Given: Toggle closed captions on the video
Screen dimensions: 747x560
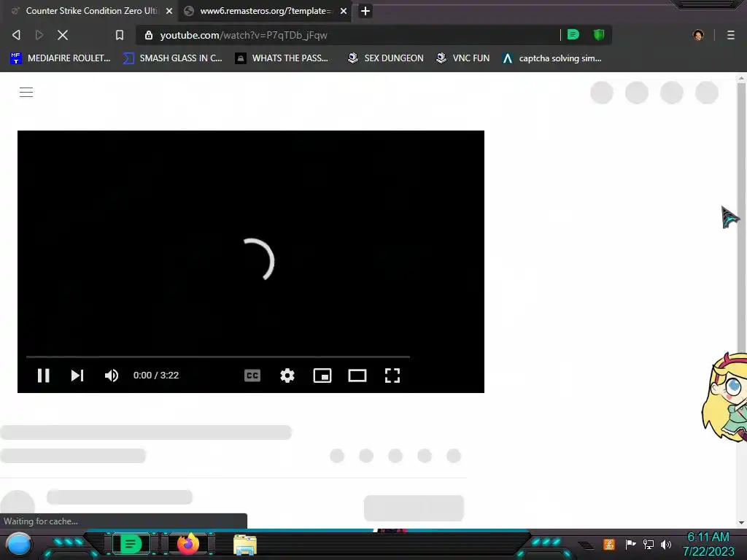Looking at the screenshot, I should [252, 376].
